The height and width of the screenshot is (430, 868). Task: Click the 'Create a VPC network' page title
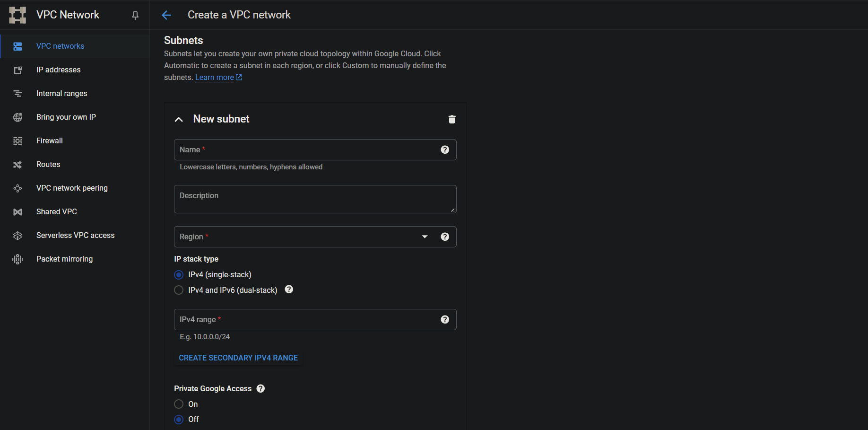click(x=239, y=15)
